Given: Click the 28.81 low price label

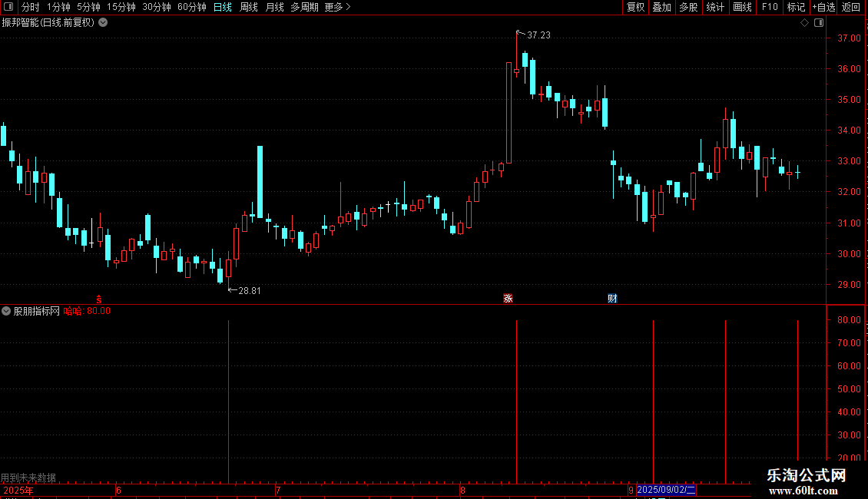Looking at the screenshot, I should click(250, 290).
